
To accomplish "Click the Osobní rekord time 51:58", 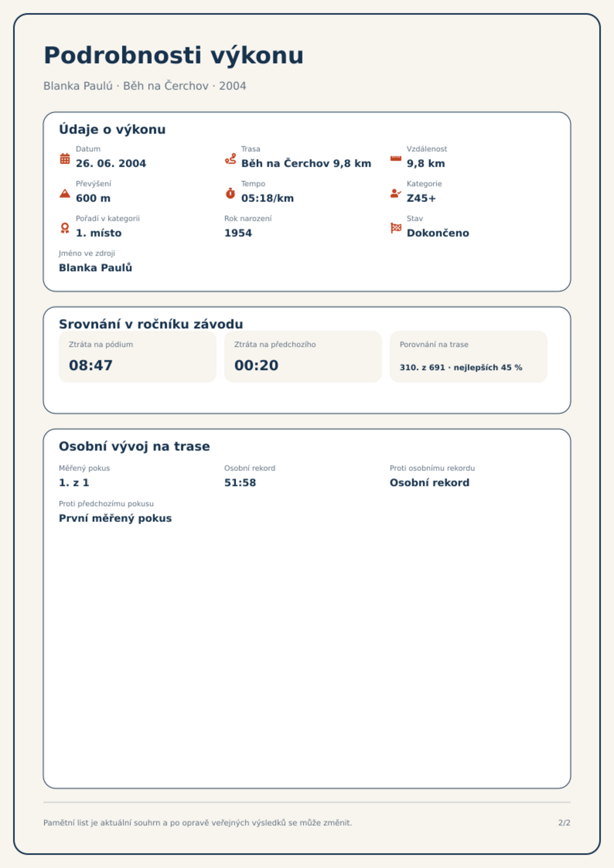I will [240, 483].
